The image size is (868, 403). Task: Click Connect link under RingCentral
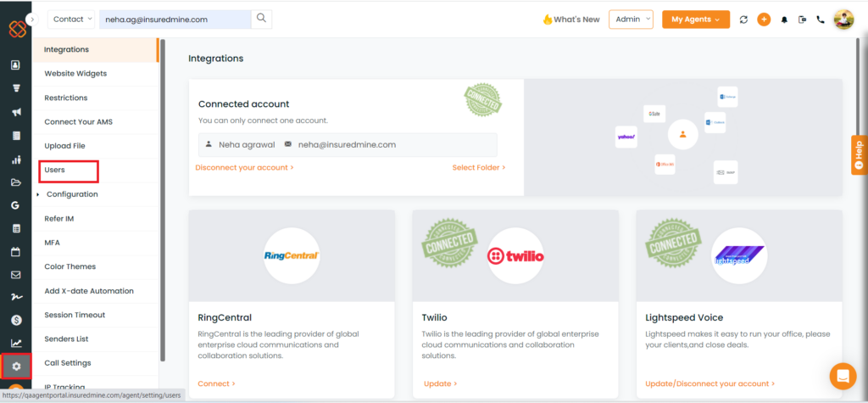pyautogui.click(x=216, y=383)
